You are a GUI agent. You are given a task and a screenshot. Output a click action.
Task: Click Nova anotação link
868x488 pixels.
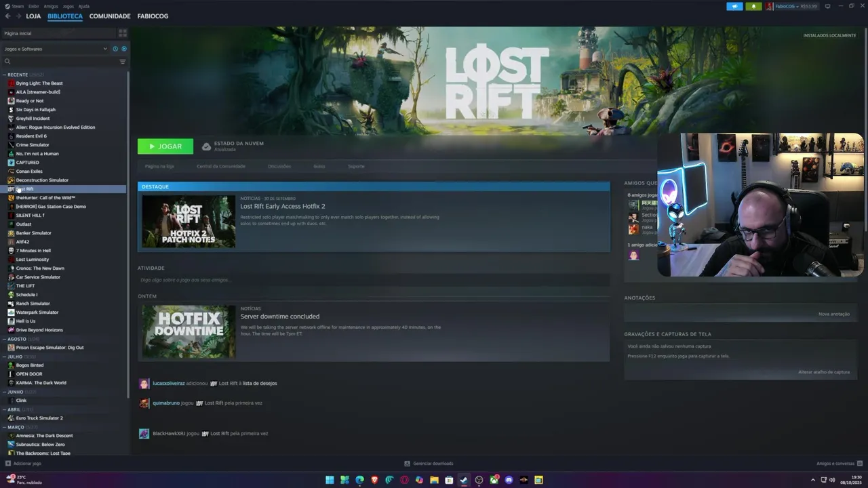(x=834, y=314)
